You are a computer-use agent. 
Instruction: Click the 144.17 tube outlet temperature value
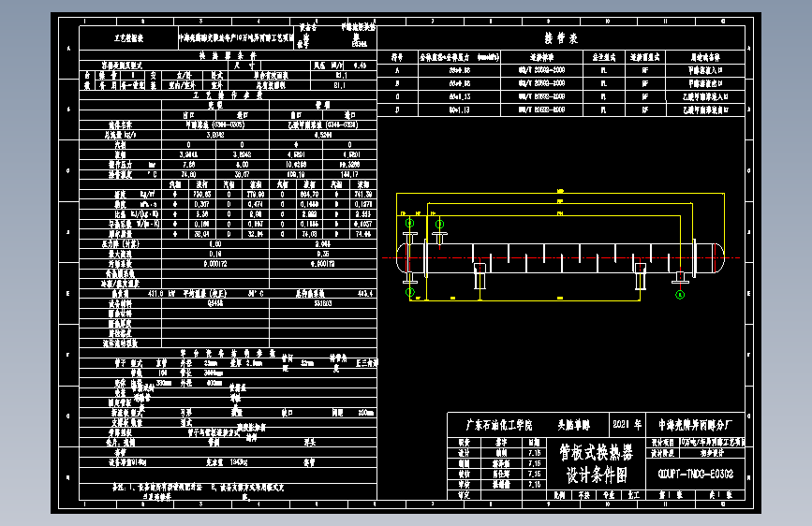tap(349, 174)
